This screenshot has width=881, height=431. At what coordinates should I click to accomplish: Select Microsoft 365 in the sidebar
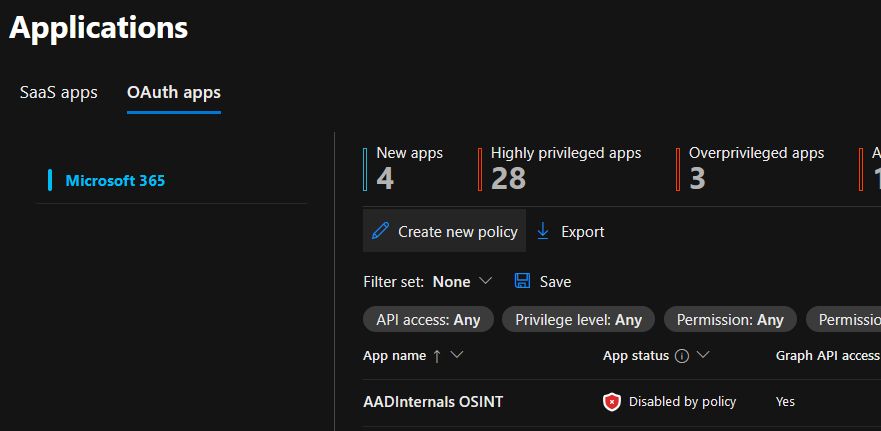[115, 181]
